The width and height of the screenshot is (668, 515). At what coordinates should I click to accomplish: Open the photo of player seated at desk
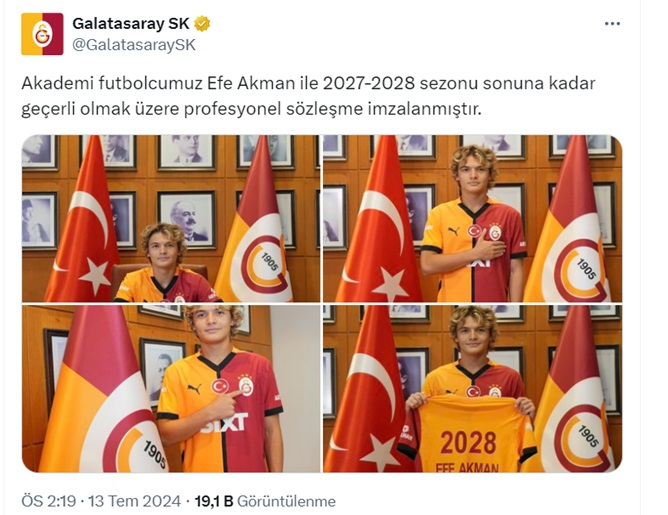tap(171, 219)
